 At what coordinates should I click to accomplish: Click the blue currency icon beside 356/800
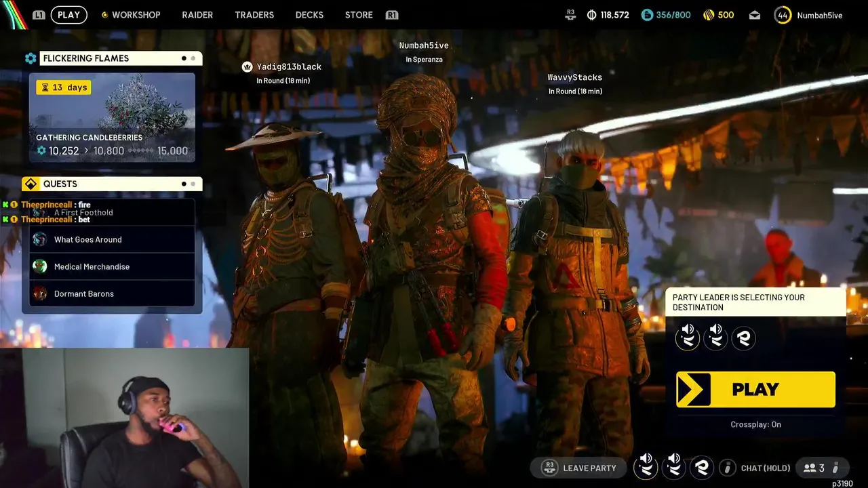(647, 15)
